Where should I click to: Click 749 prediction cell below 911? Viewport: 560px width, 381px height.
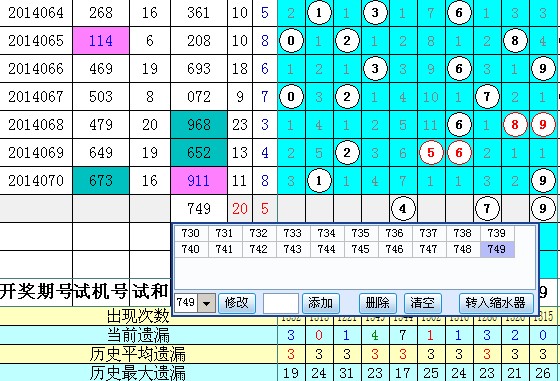(x=199, y=209)
